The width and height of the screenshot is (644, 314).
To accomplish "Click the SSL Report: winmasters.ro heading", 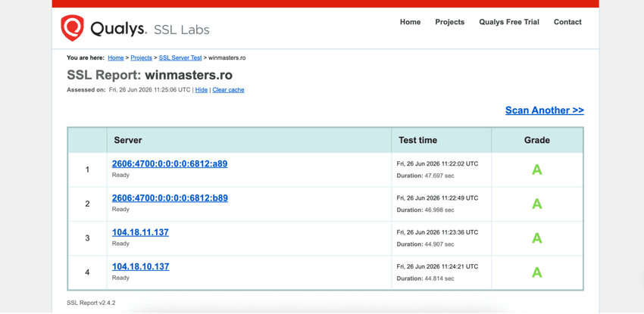I will click(149, 76).
